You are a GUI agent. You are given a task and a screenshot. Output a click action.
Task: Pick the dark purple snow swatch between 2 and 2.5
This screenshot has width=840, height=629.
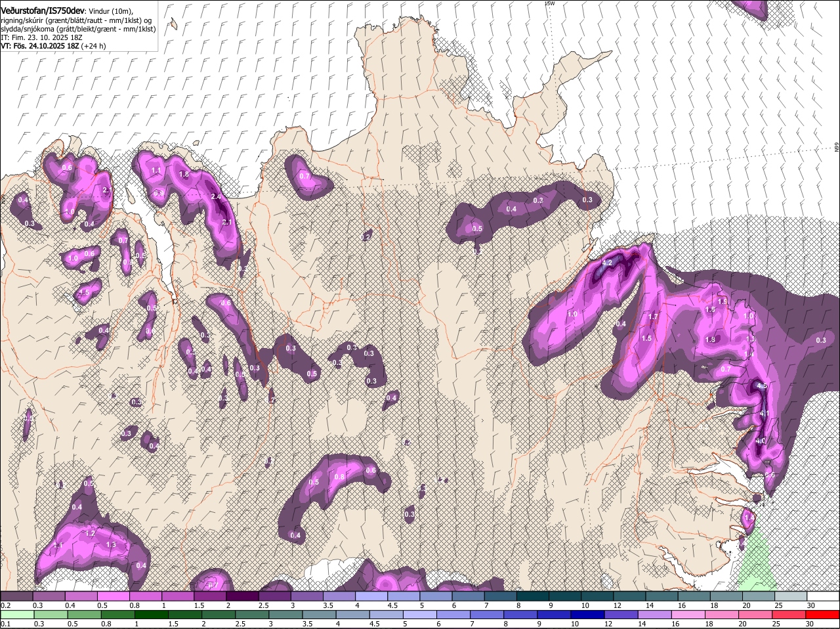coord(242,596)
